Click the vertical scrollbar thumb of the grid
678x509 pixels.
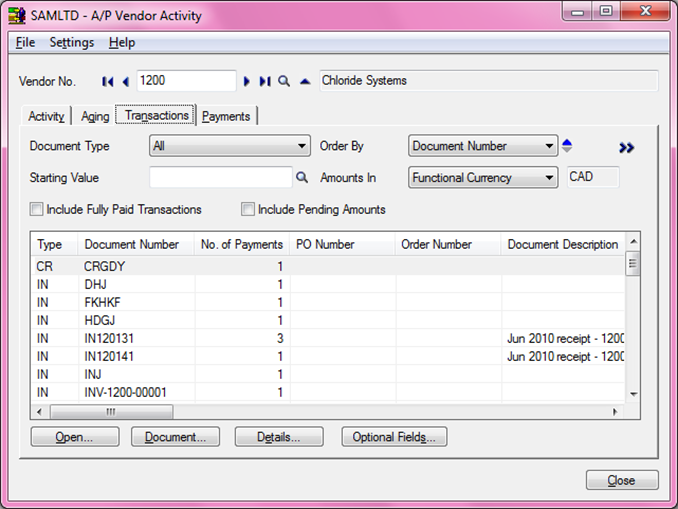633,263
